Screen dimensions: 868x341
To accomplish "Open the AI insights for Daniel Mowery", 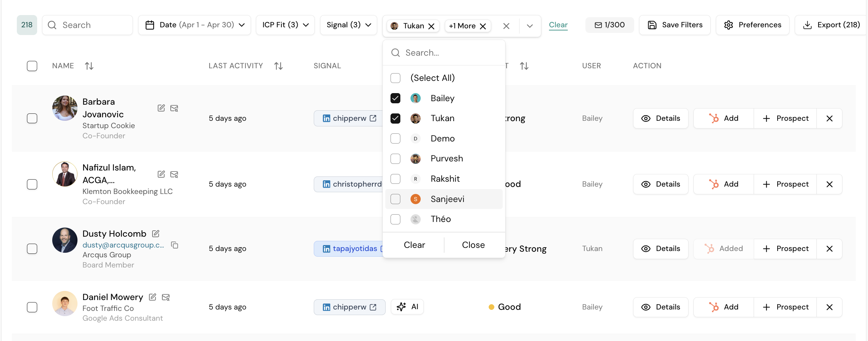I will (407, 307).
